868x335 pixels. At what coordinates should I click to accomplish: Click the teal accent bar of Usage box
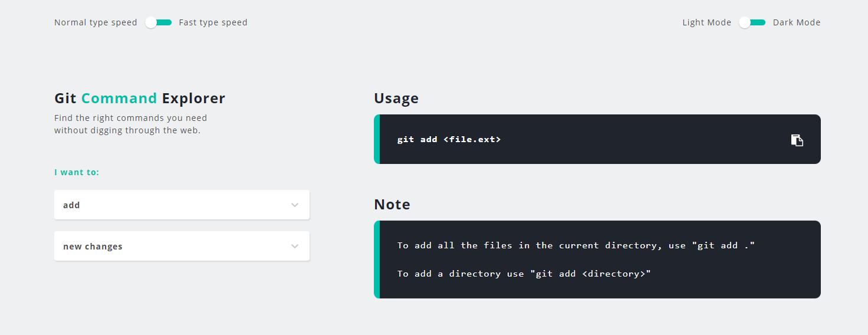click(x=377, y=139)
